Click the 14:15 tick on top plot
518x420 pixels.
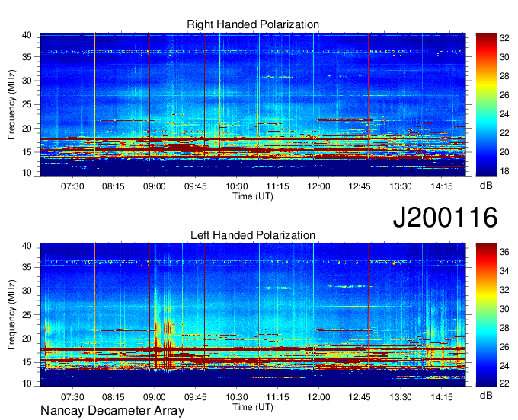pos(442,186)
